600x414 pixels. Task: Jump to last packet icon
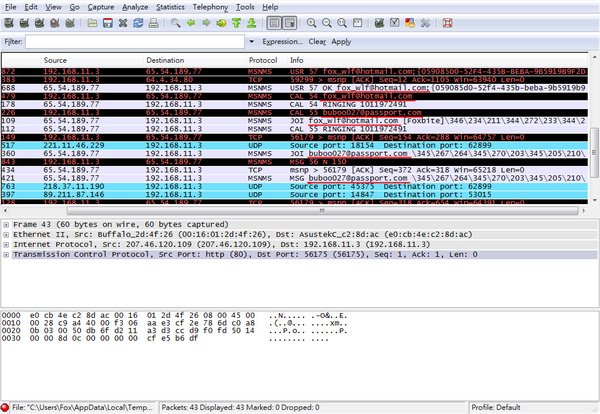point(251,23)
